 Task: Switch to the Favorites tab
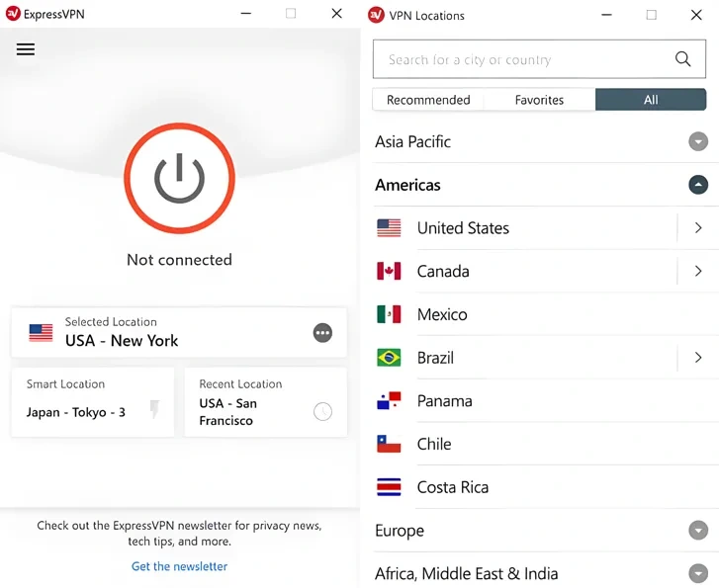click(x=539, y=100)
